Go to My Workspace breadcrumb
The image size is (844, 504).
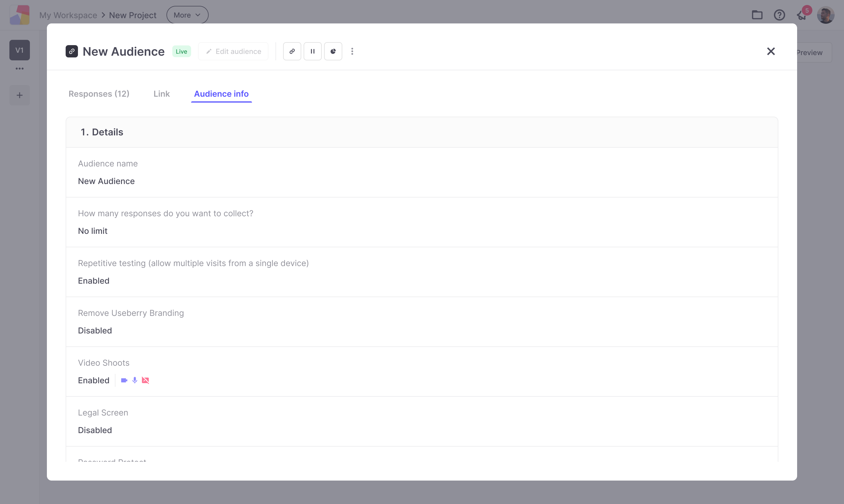click(x=68, y=15)
